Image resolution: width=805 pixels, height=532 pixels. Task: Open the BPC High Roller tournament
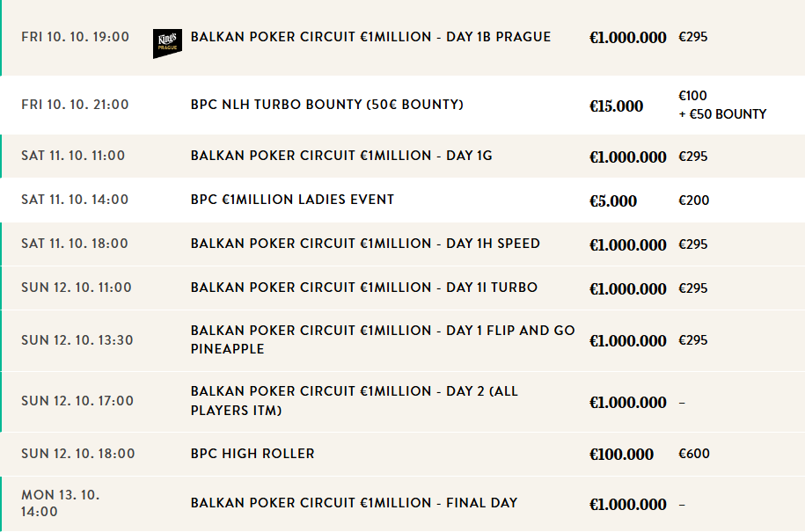click(x=252, y=454)
